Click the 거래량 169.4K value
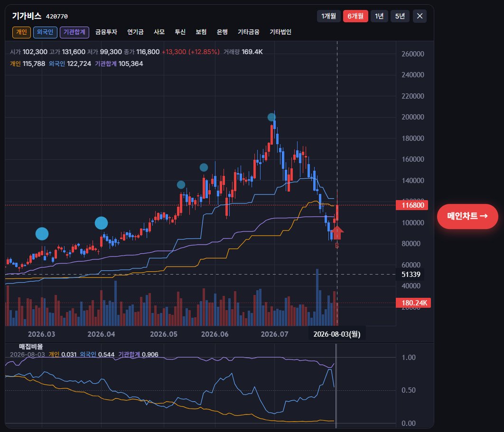Screen dimensions: 504x432 [243, 52]
